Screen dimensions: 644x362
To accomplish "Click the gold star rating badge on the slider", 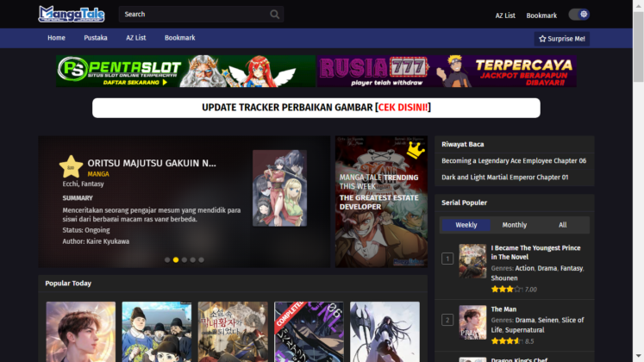I will pyautogui.click(x=71, y=166).
